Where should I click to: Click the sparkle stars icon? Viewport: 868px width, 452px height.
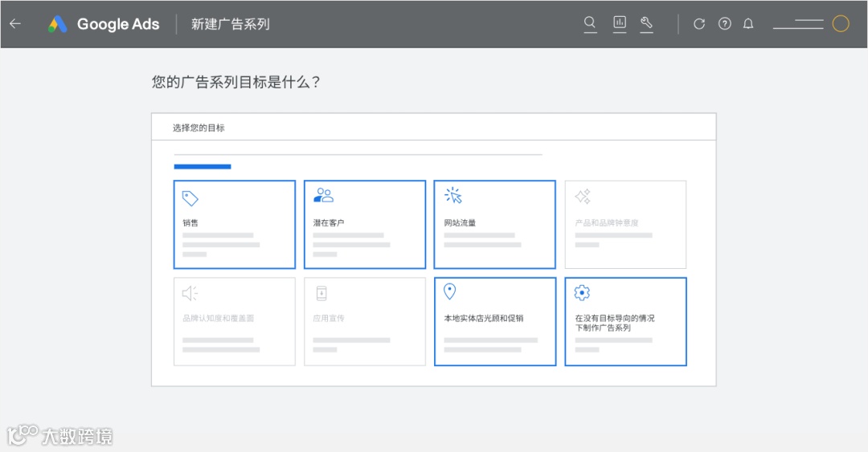tap(583, 197)
